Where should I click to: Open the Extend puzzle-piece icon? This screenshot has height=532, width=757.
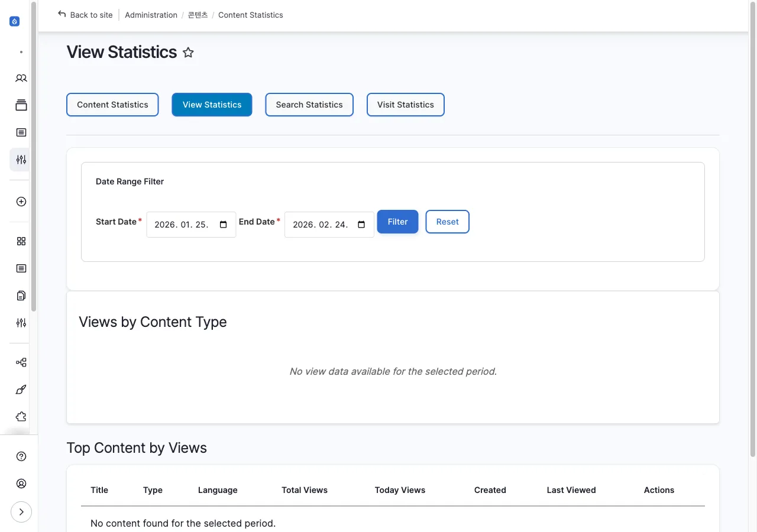[21, 416]
